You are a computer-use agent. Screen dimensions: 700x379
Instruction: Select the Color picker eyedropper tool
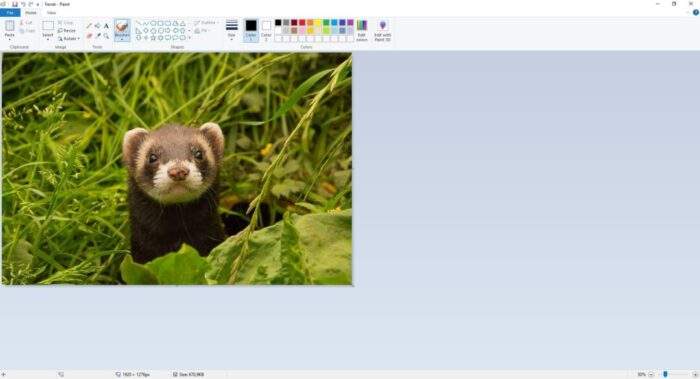[97, 36]
